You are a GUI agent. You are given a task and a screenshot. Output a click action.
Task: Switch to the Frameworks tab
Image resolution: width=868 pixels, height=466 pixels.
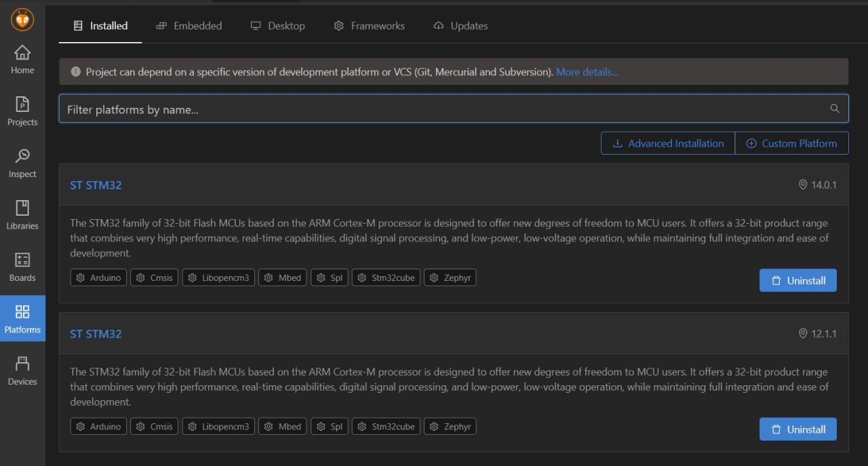[x=369, y=26]
